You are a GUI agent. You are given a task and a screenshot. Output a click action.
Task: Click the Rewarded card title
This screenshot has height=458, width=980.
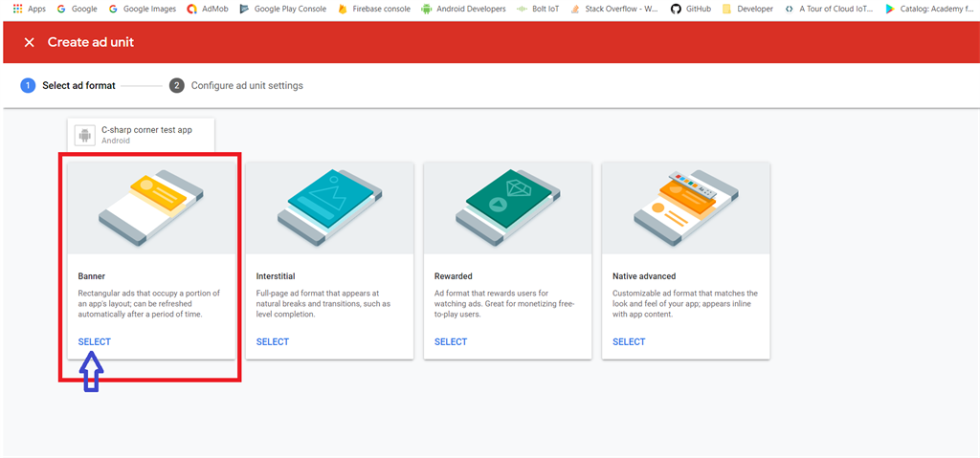(x=453, y=275)
